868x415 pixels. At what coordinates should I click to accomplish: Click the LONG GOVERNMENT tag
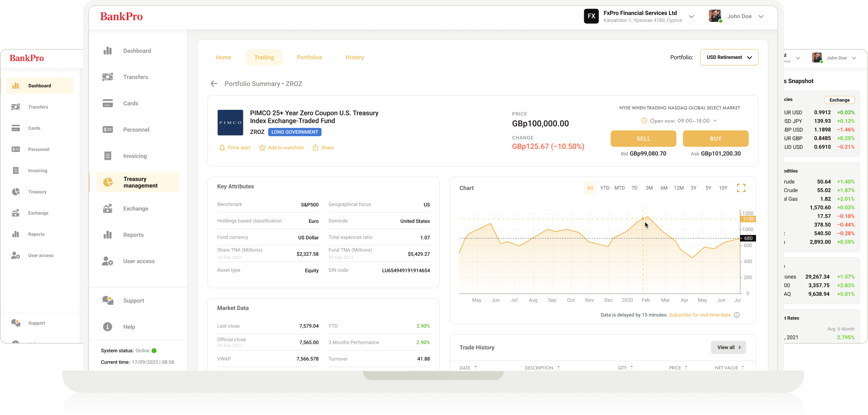[x=295, y=132]
